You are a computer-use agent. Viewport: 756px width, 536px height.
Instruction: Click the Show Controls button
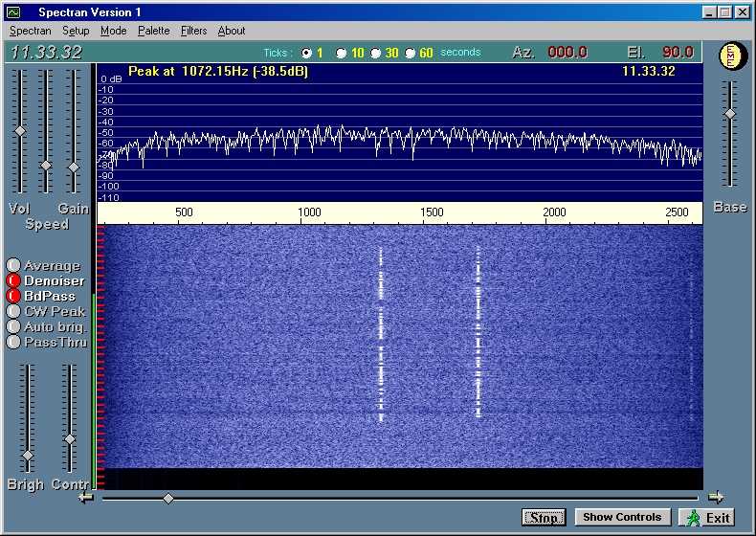point(622,517)
